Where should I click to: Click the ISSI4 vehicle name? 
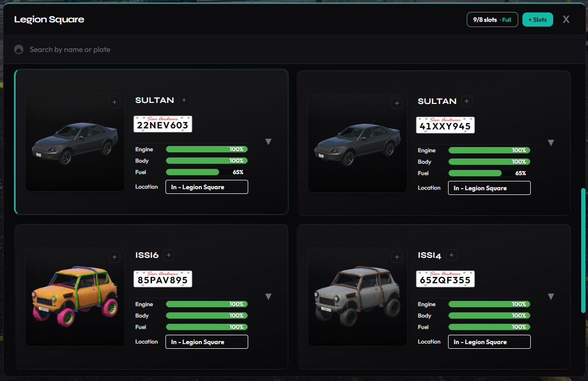click(429, 256)
